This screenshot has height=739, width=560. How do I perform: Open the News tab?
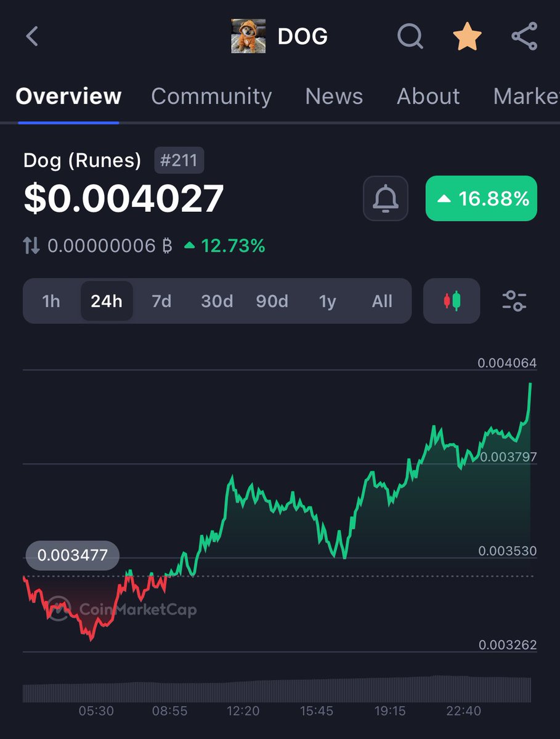(334, 96)
